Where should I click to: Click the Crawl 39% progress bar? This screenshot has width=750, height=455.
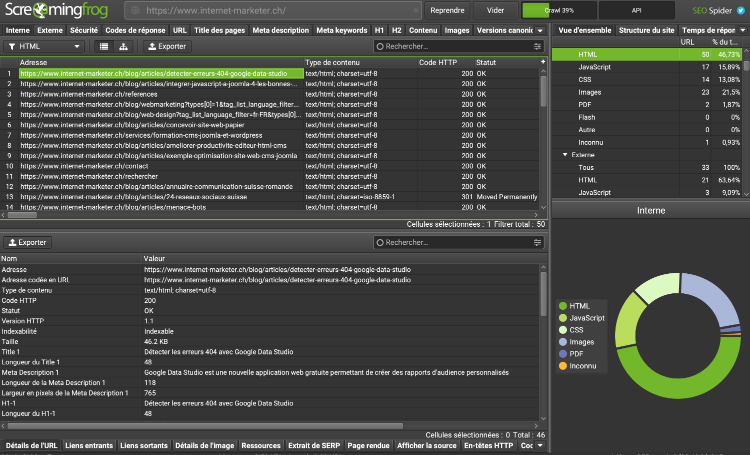click(559, 10)
